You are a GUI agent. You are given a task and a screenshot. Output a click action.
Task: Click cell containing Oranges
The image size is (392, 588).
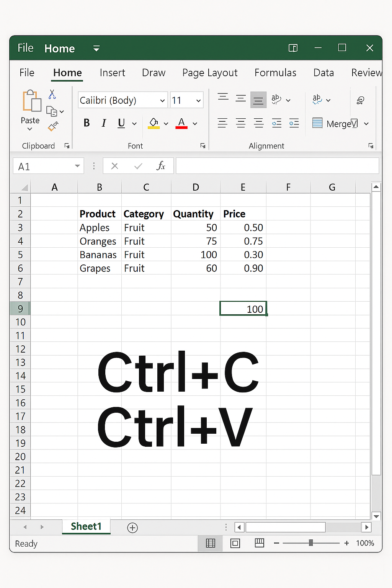pos(100,241)
